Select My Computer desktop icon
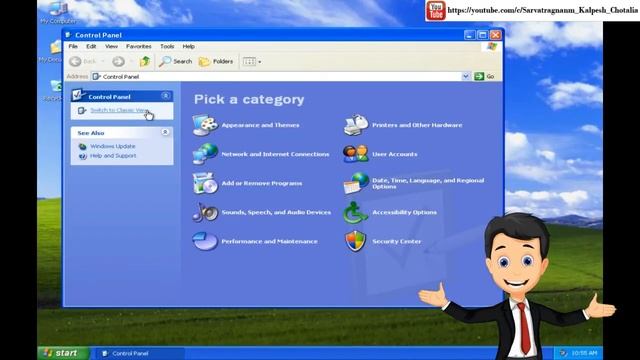 (x=58, y=12)
